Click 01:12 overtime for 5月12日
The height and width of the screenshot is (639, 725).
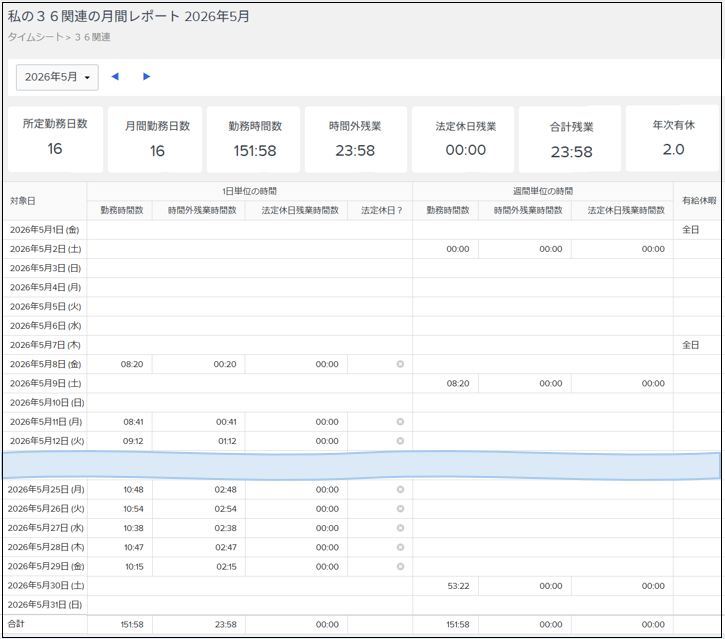(227, 441)
